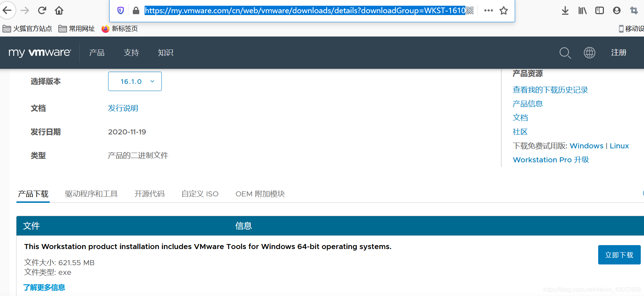Open 文档 link under 产品资源
The height and width of the screenshot is (296, 644).
coord(520,118)
